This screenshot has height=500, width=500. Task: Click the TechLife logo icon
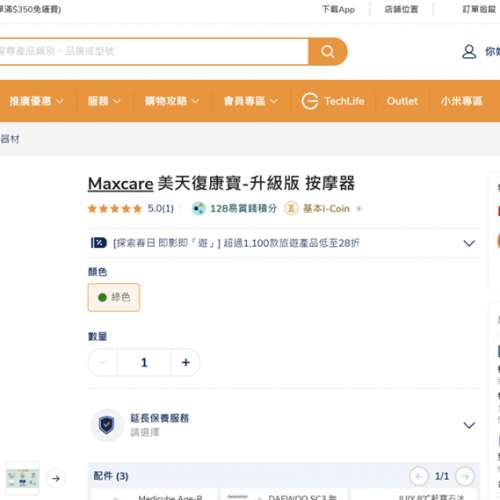pyautogui.click(x=310, y=101)
